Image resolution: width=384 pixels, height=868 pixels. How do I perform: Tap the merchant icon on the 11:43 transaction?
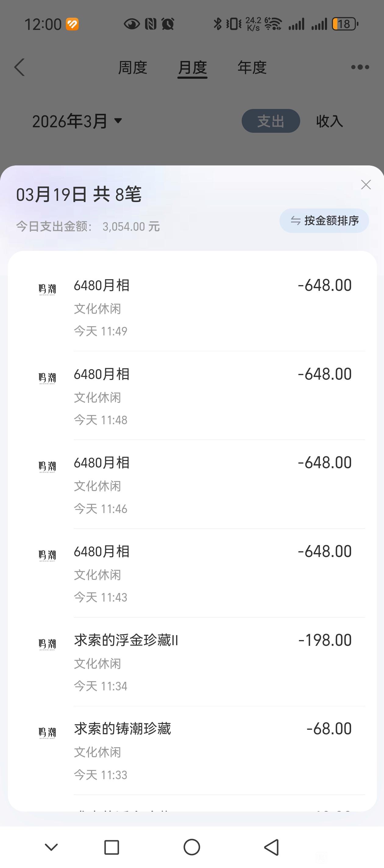pyautogui.click(x=47, y=555)
